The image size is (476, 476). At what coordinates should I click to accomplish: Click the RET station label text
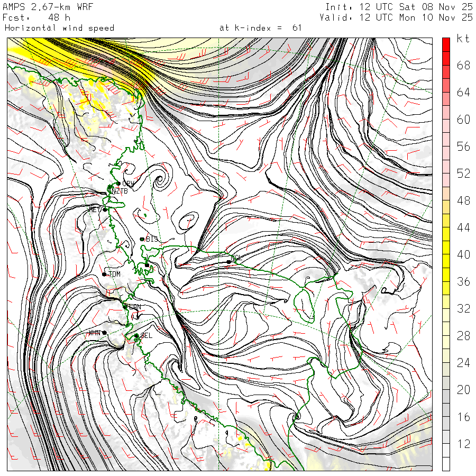tap(95, 210)
